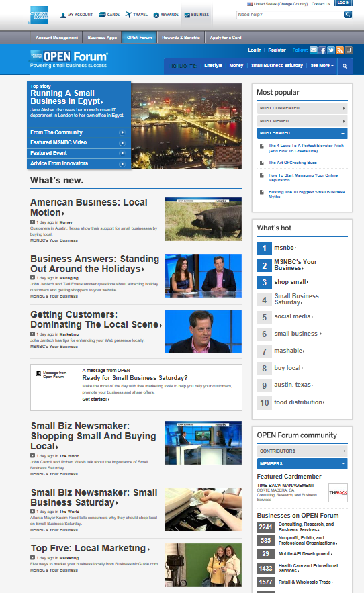Click document icon beside Online Reputation article
The height and width of the screenshot is (593, 364).
pos(261,175)
